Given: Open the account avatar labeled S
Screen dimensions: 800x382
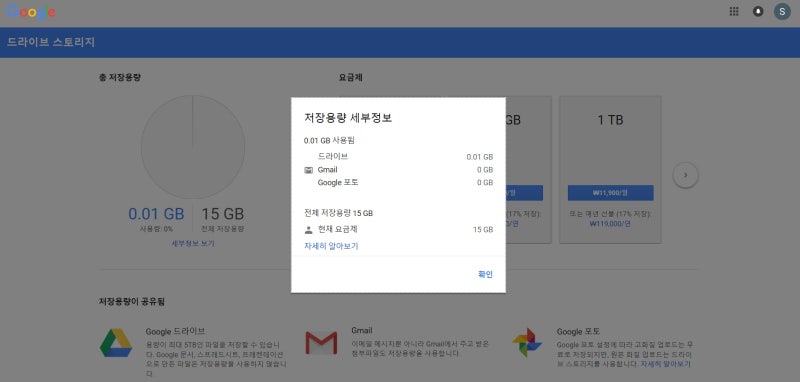Looking at the screenshot, I should [x=782, y=12].
